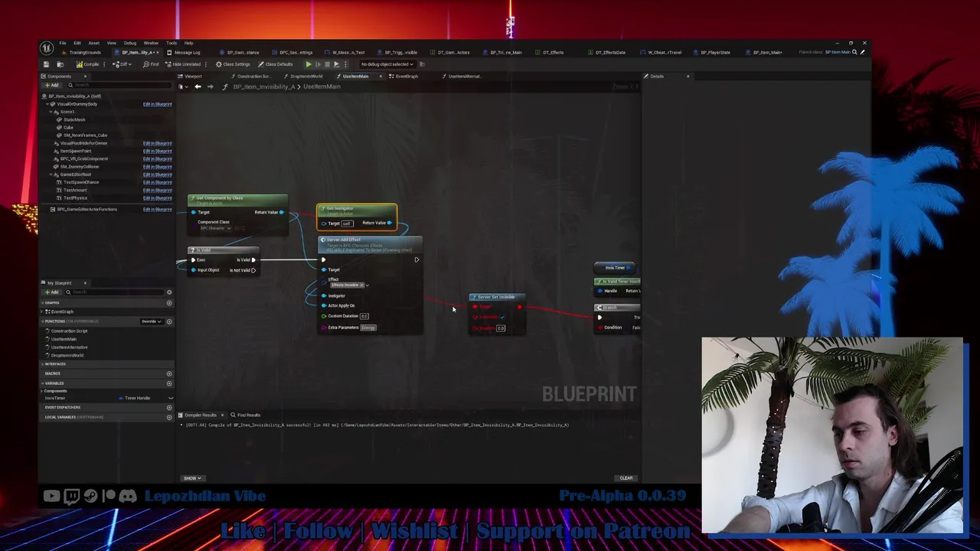Open the SHOW dropdown in compiler results
The image size is (980, 551).
(191, 478)
